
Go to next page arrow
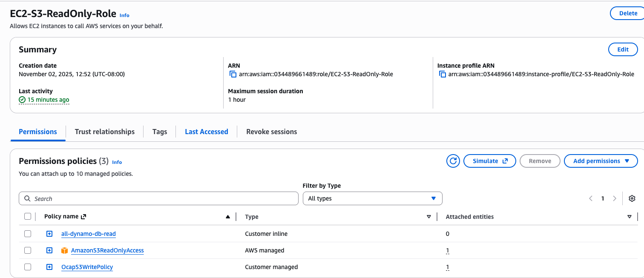click(614, 198)
